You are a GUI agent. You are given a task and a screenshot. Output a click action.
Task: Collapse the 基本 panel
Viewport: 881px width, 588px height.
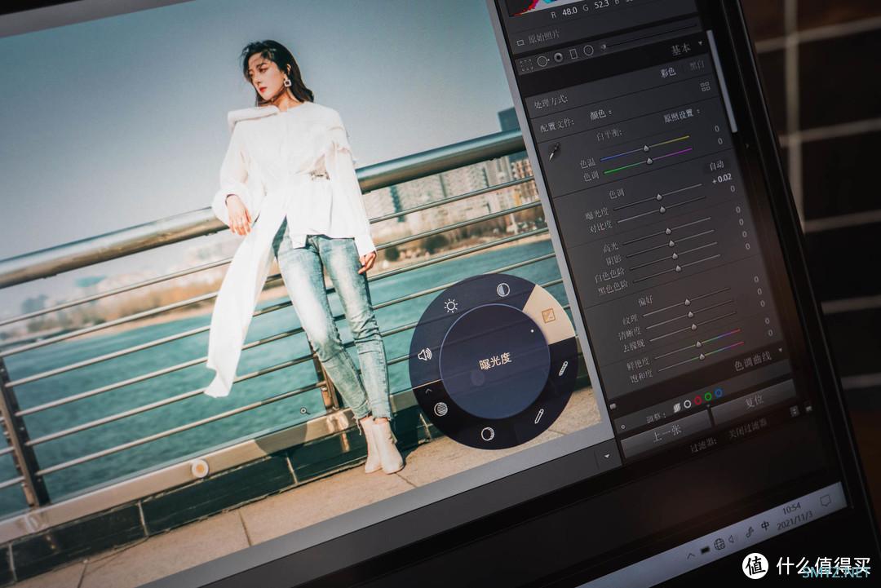(x=700, y=42)
